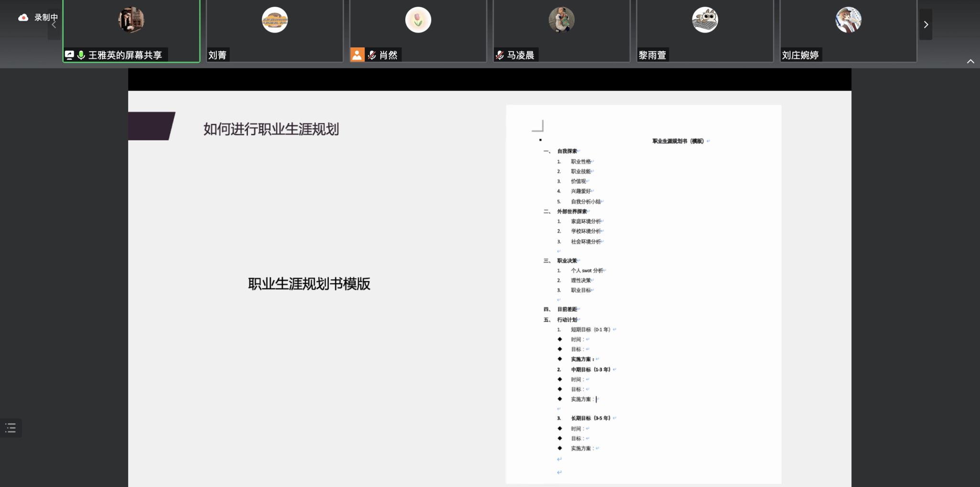980x487 pixels.
Task: Collapse the participant video strip
Action: pos(970,61)
